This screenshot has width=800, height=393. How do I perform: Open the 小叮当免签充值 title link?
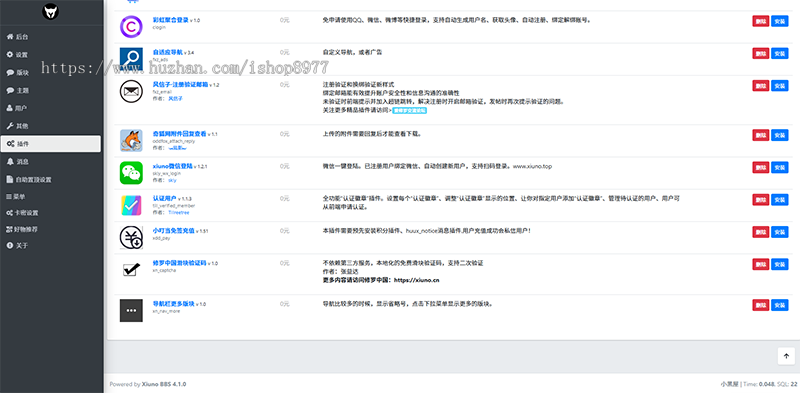click(x=174, y=231)
